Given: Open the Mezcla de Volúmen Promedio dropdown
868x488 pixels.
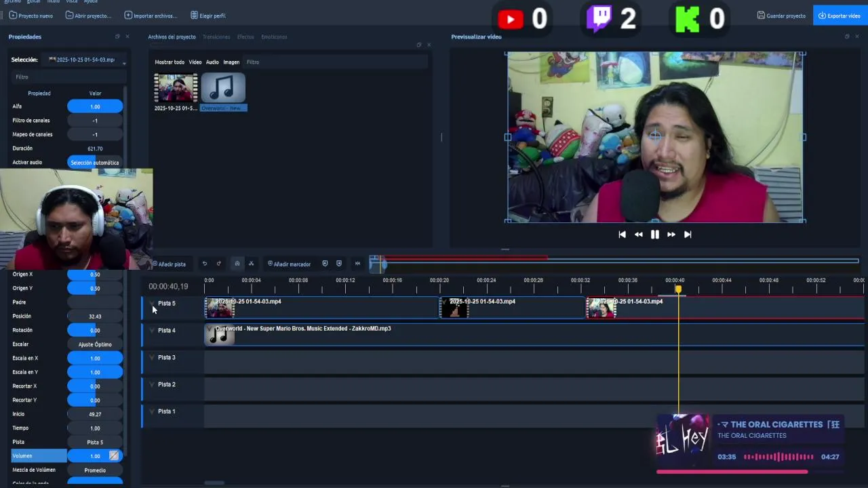Looking at the screenshot, I should (95, 470).
